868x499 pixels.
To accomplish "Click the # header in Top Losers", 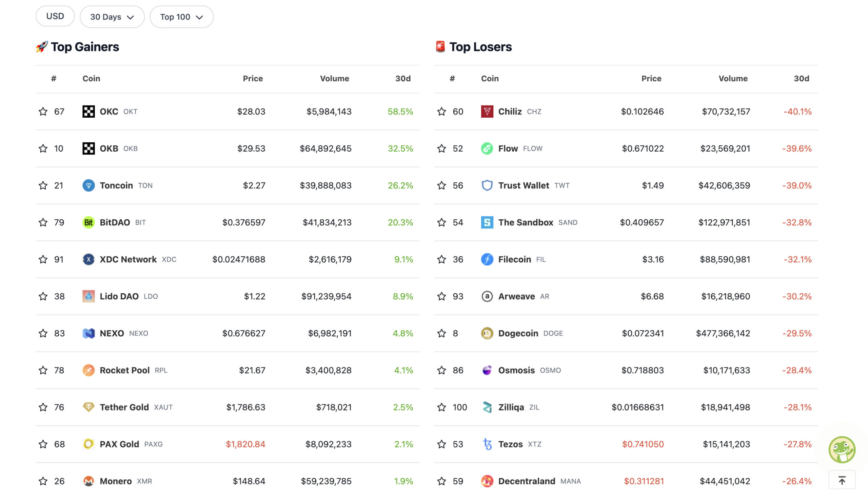I will (x=452, y=79).
